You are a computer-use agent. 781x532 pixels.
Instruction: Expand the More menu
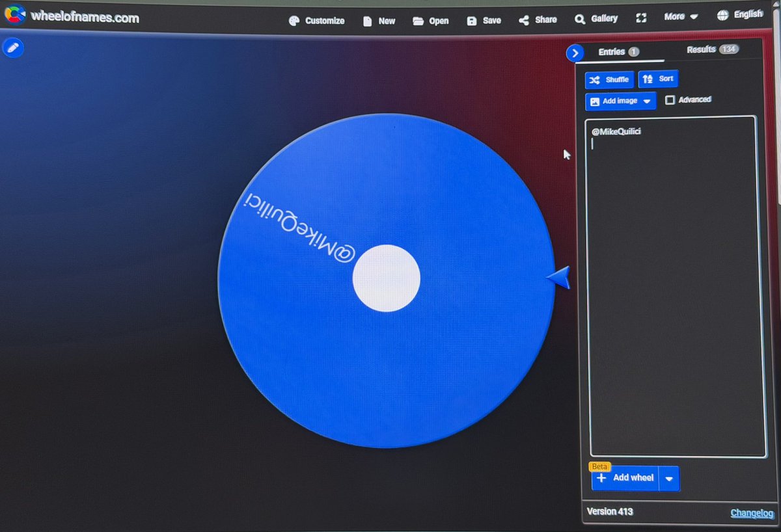point(681,16)
